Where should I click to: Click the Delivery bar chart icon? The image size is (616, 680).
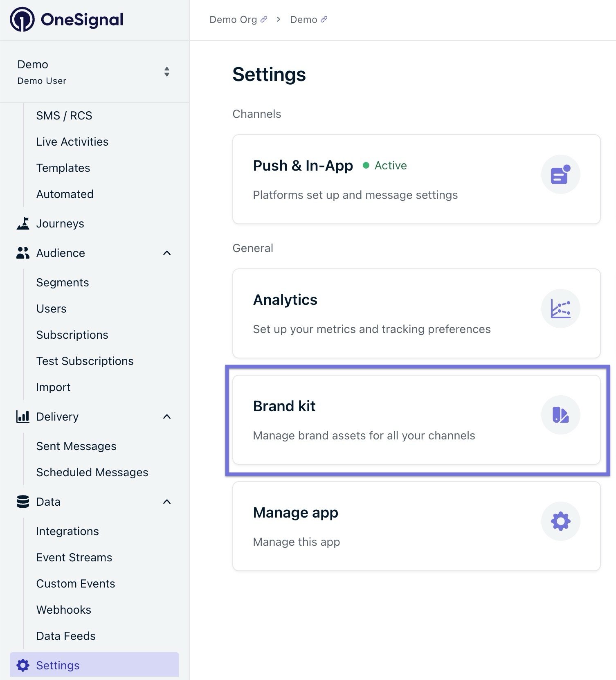[x=23, y=417]
